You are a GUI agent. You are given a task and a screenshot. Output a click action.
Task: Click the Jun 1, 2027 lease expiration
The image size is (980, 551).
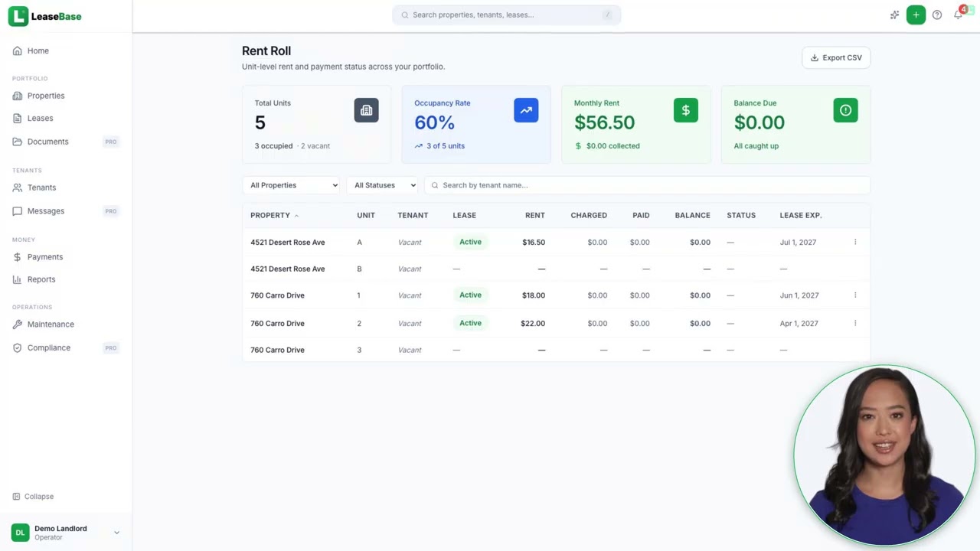click(799, 295)
